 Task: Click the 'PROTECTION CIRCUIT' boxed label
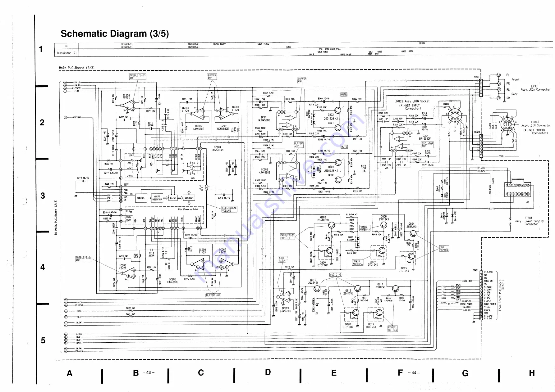coord(287,237)
